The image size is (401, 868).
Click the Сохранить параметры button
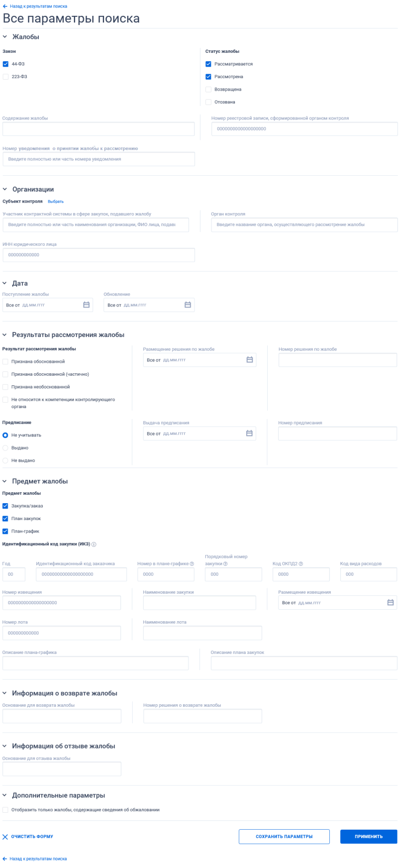click(x=284, y=837)
